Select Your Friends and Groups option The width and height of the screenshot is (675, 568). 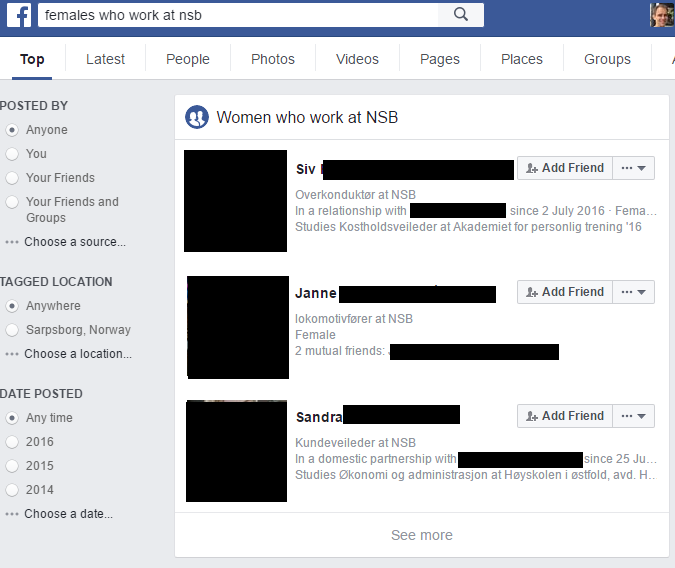coord(12,202)
